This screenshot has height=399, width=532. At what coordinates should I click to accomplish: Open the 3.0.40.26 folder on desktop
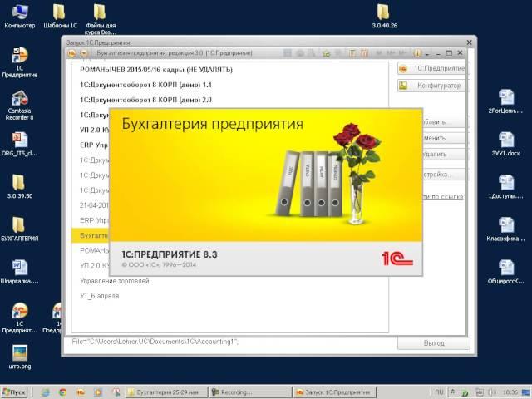(x=383, y=14)
